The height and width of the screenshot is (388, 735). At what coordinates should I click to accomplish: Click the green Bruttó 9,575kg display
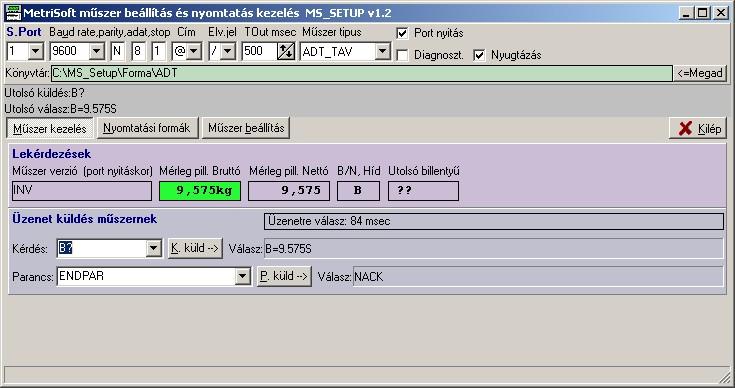pos(200,191)
